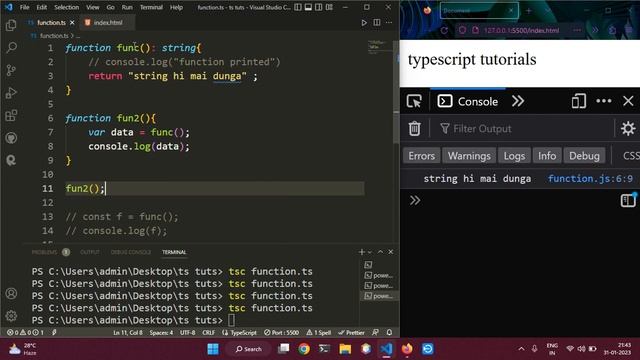This screenshot has height=360, width=640.
Task: Toggle Responsive Design Mode icon
Action: 579,101
